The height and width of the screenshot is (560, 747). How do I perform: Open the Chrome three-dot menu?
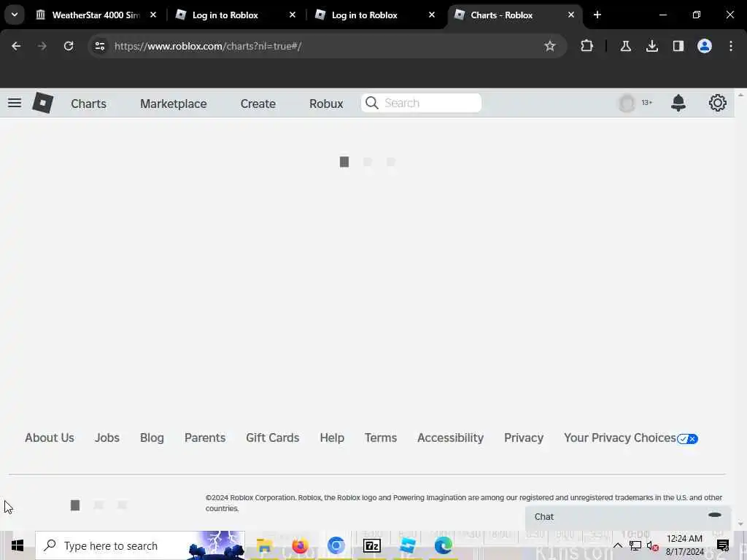[x=731, y=46]
